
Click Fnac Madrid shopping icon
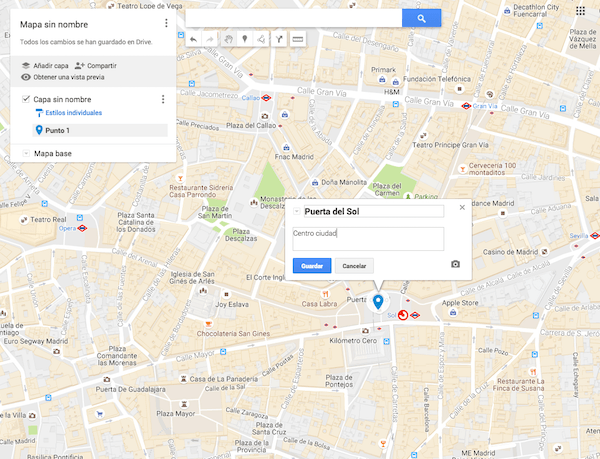286,148
